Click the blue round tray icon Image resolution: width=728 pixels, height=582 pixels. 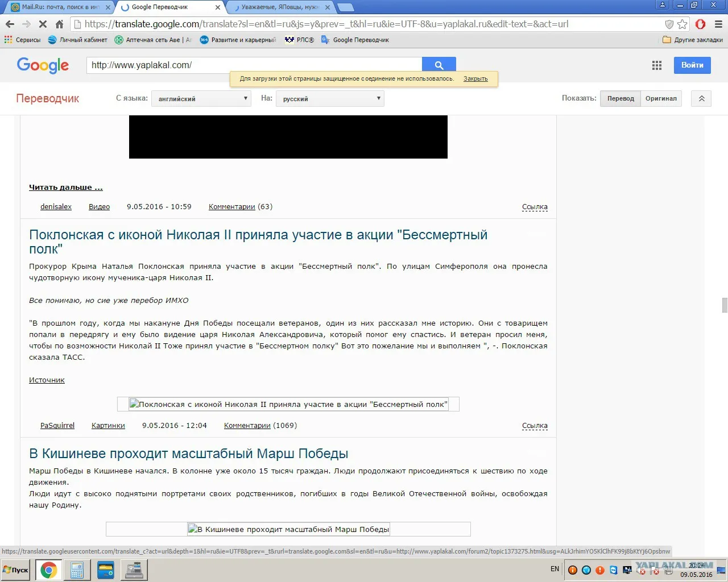click(x=586, y=570)
